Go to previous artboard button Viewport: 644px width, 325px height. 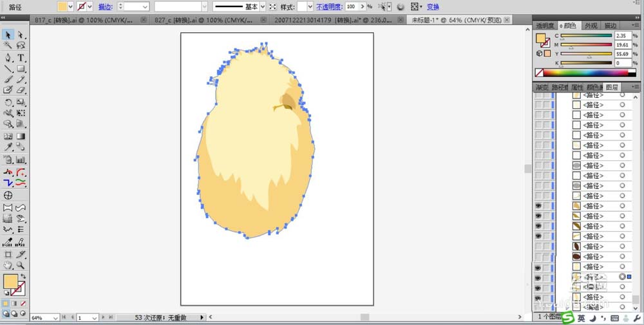click(72, 317)
